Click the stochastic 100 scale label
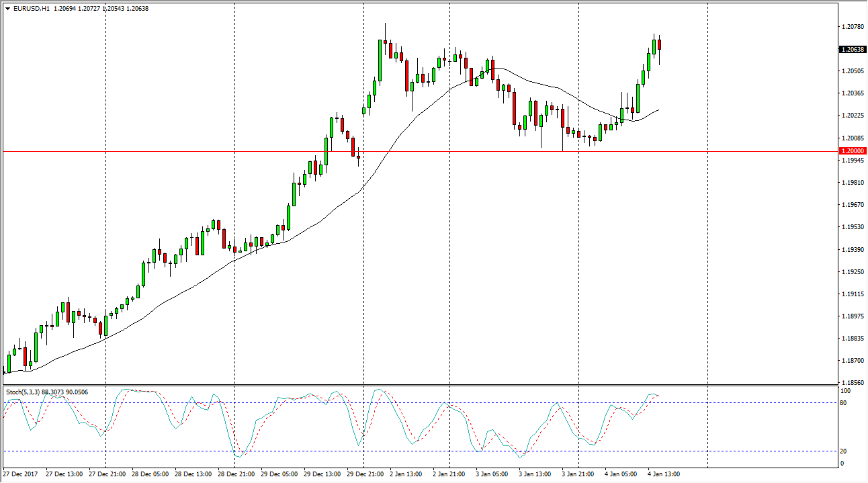The image size is (868, 483). pyautogui.click(x=846, y=390)
